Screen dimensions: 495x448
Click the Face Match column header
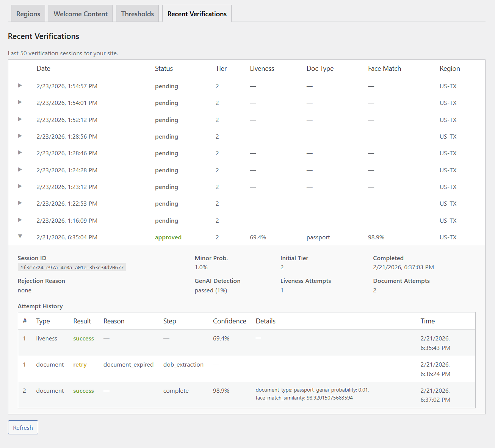(384, 68)
